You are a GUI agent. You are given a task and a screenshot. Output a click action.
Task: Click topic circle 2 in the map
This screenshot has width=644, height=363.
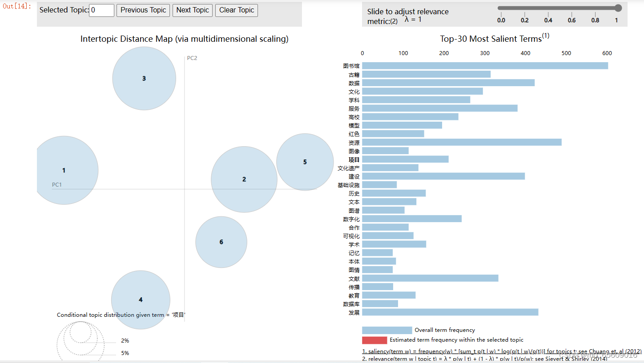click(x=244, y=179)
